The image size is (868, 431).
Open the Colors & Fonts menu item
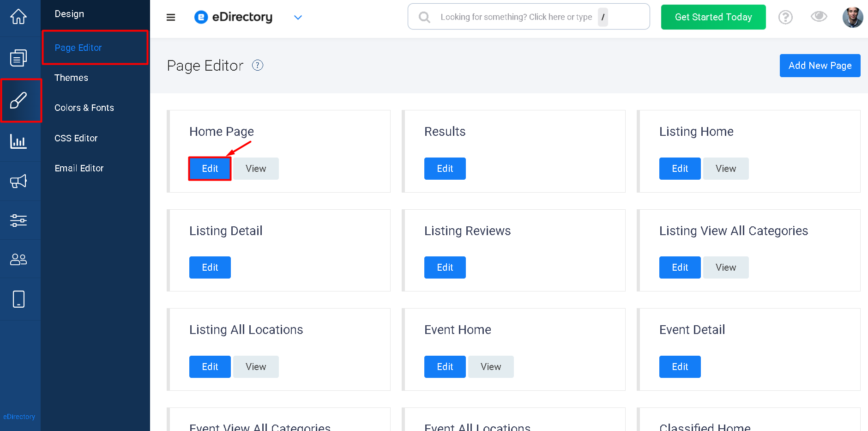84,108
